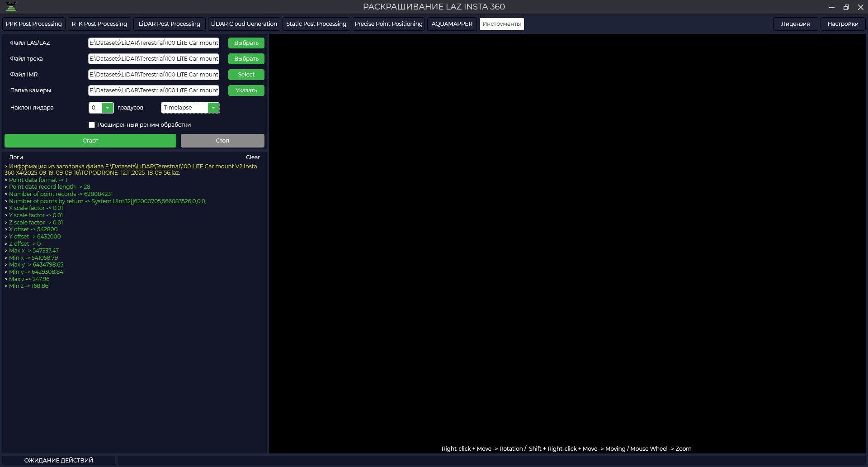Restore down the window size
The height and width of the screenshot is (467, 868).
(846, 7)
